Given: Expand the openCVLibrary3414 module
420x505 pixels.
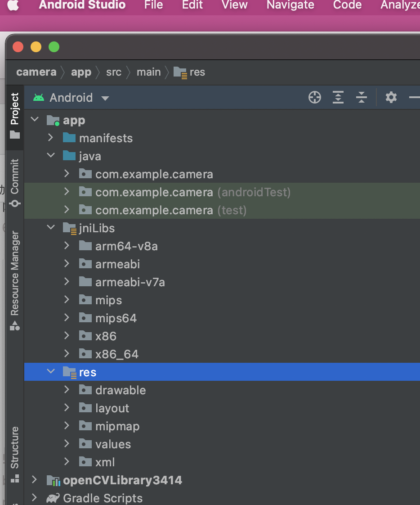Looking at the screenshot, I should (35, 480).
